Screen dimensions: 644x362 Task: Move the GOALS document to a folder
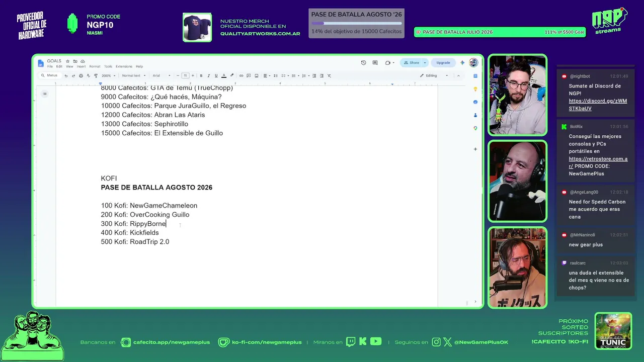click(x=75, y=61)
